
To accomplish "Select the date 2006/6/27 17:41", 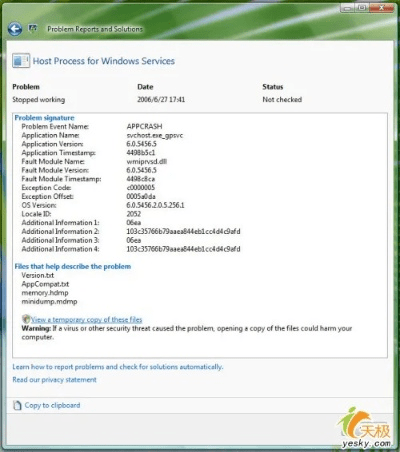I will point(161,99).
